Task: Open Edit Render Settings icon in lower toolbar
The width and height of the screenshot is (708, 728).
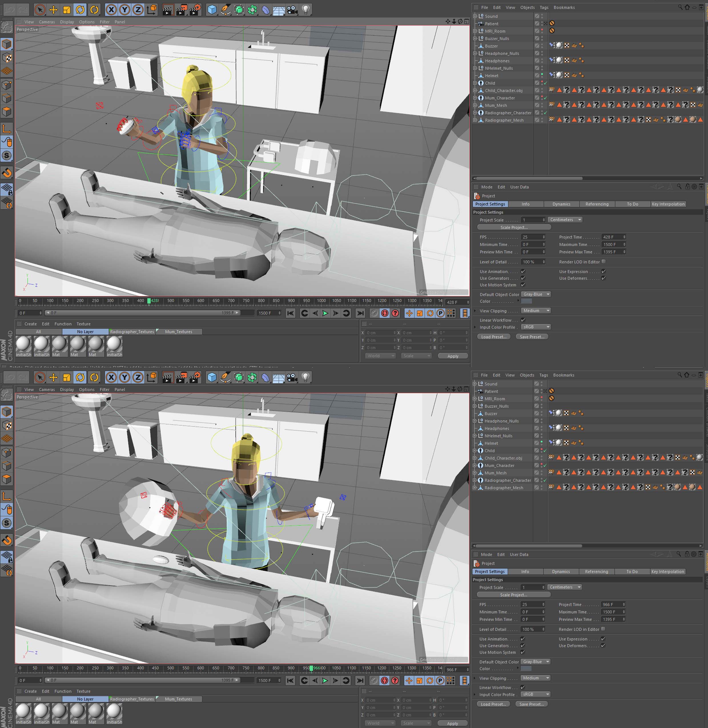Action: tap(194, 378)
